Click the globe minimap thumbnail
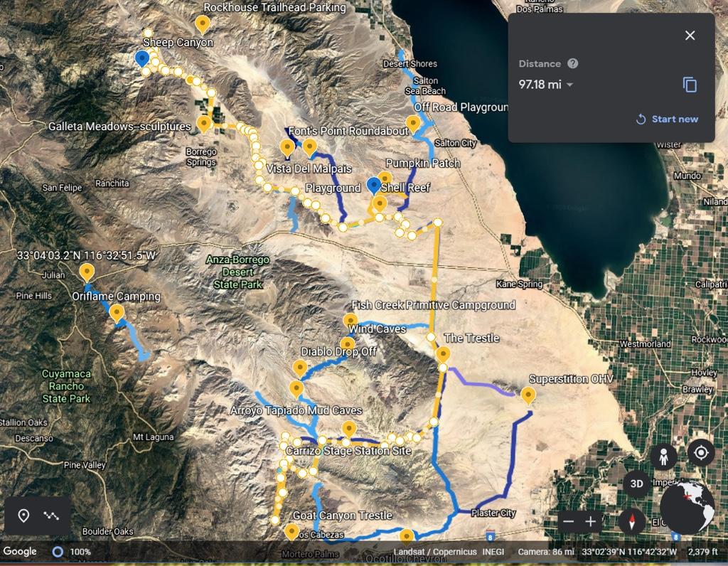The height and width of the screenshot is (566, 728). pos(686,508)
